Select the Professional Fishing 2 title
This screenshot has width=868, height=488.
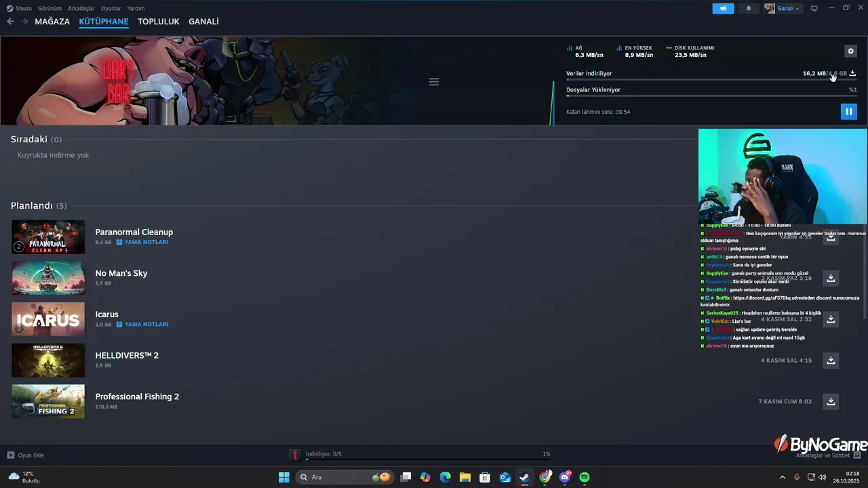pyautogui.click(x=137, y=396)
